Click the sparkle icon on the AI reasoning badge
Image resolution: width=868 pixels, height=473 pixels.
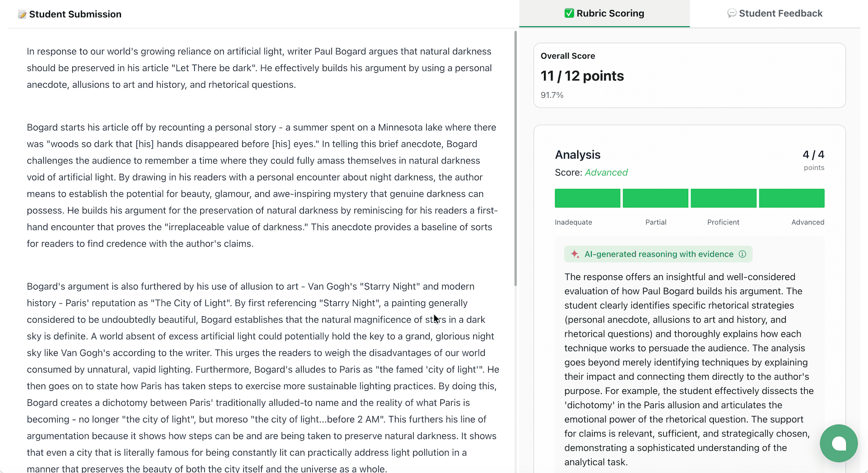click(x=575, y=254)
